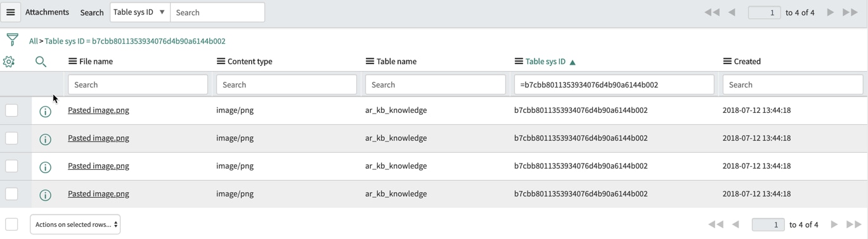Image resolution: width=868 pixels, height=239 pixels.
Task: Preview the first row's record info icon
Action: (x=45, y=112)
